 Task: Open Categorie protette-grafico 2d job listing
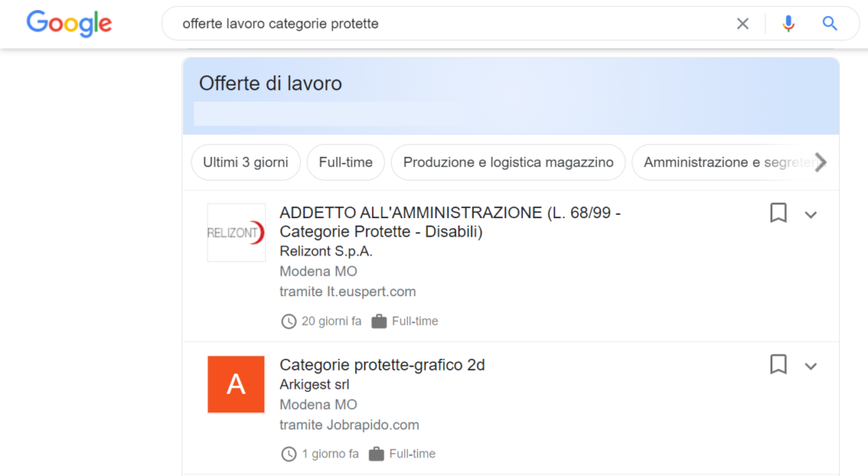pos(382,365)
